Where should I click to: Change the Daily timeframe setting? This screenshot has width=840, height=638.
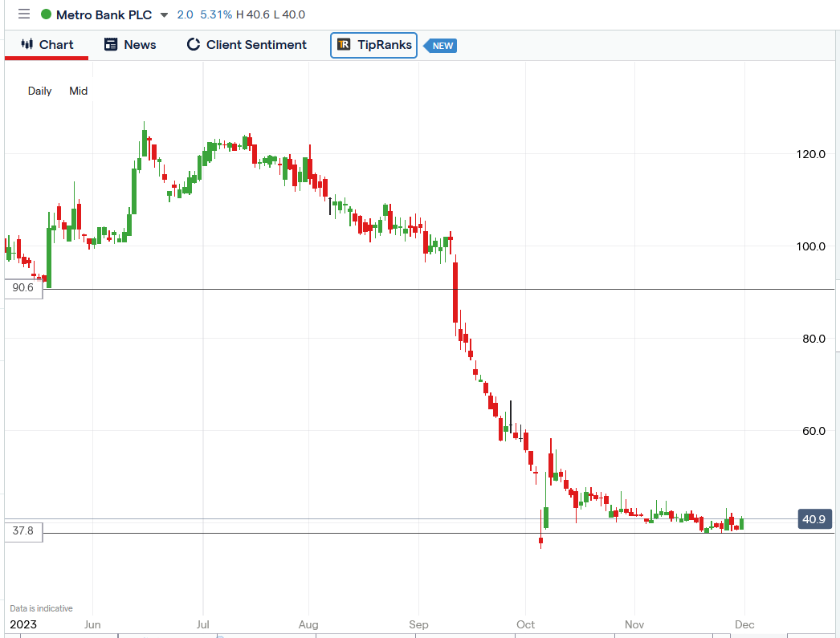click(x=39, y=91)
